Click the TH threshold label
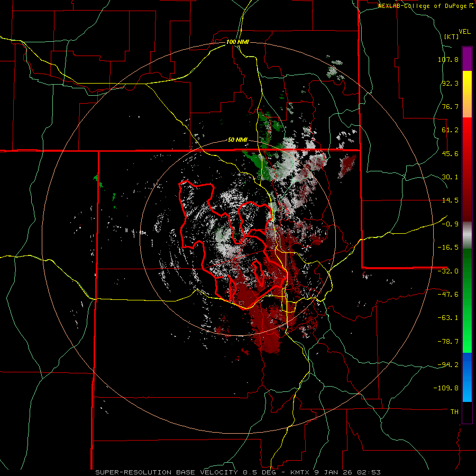This screenshot has height=476, width=476. pos(454,412)
